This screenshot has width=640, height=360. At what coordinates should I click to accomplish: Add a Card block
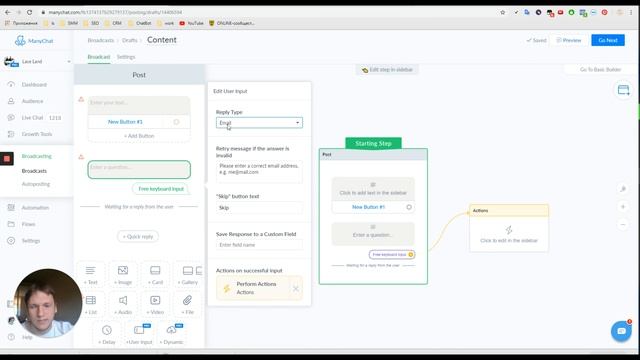point(155,275)
